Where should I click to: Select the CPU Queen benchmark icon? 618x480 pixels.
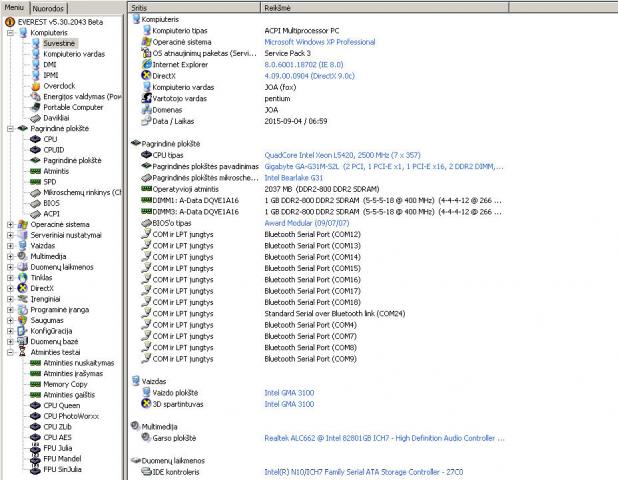pos(36,405)
